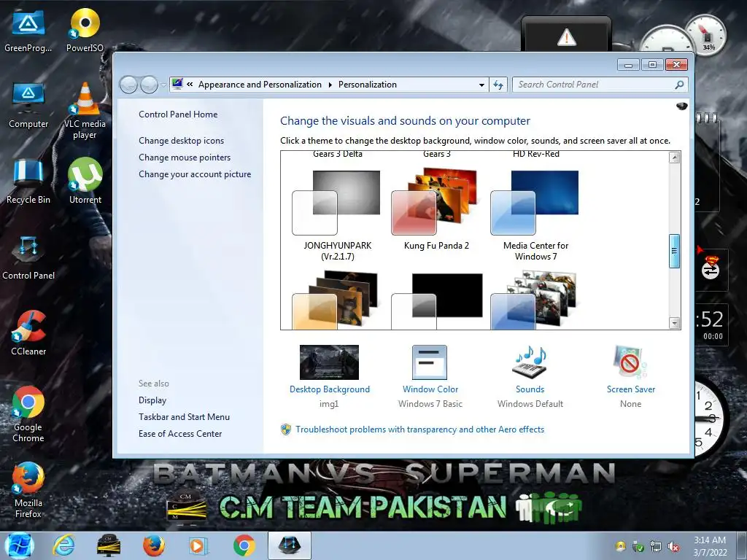Open the Display link under See also
This screenshot has height=560, width=747.
click(152, 400)
